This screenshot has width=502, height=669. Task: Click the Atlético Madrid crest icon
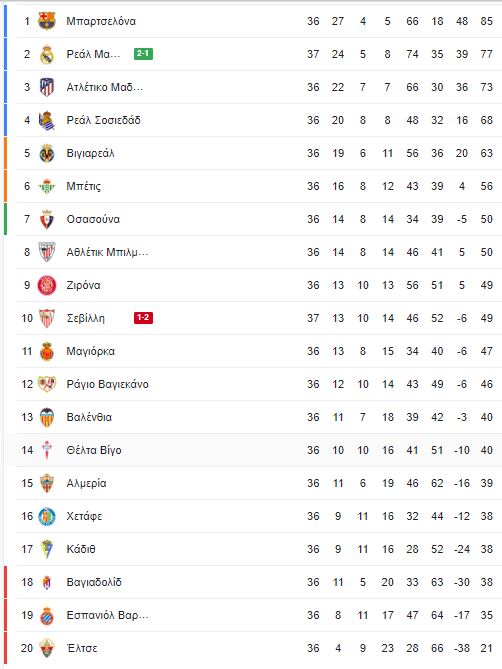click(47, 87)
